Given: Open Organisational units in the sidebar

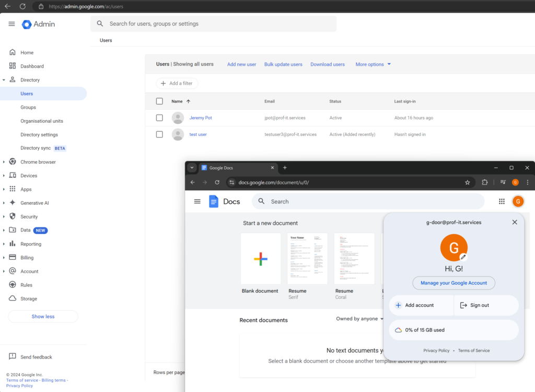Looking at the screenshot, I should [42, 121].
